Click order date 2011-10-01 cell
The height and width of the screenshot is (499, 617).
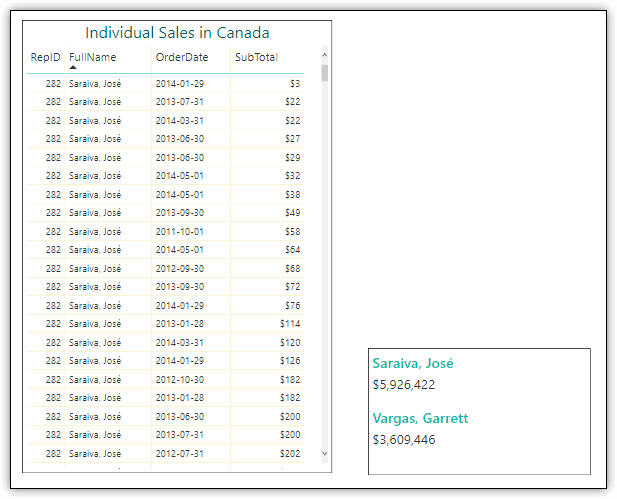pyautogui.click(x=179, y=231)
